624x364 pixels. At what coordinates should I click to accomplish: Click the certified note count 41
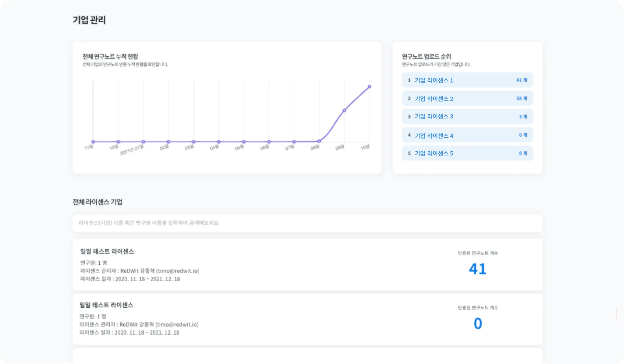pos(477,269)
